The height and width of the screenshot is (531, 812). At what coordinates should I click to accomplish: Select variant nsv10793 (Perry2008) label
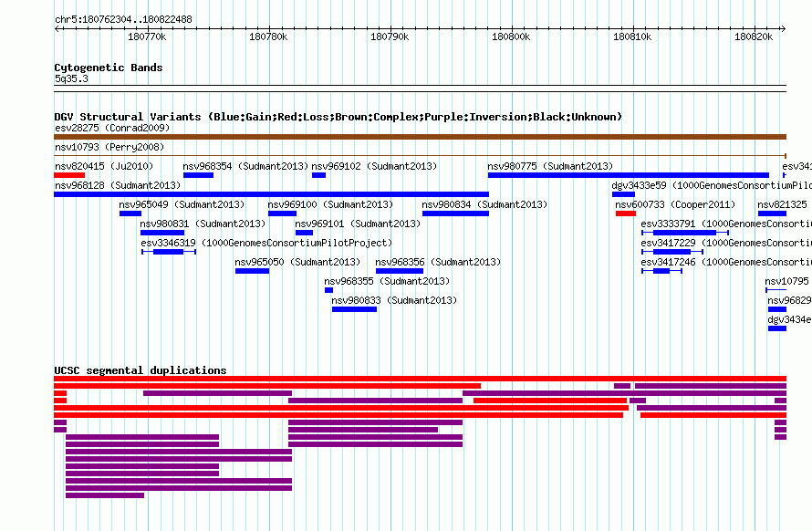tap(109, 147)
